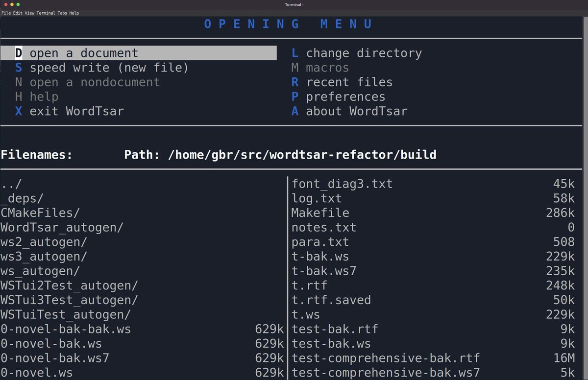Open the '_deps/' directory
The width and height of the screenshot is (588, 380).
click(x=22, y=198)
